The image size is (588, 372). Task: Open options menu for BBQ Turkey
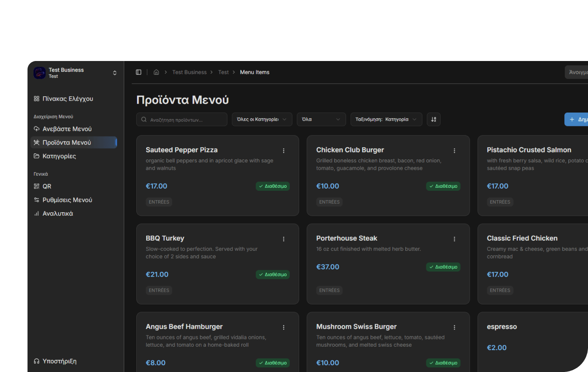284,239
